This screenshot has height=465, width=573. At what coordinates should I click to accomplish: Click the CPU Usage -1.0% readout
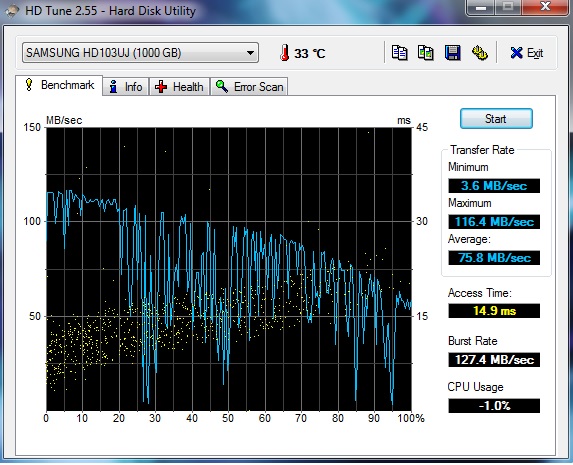(x=494, y=406)
